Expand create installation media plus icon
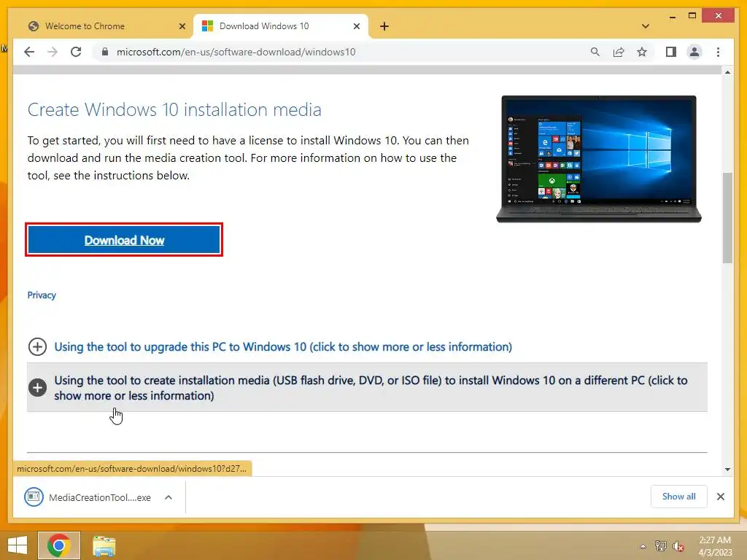 pos(37,388)
